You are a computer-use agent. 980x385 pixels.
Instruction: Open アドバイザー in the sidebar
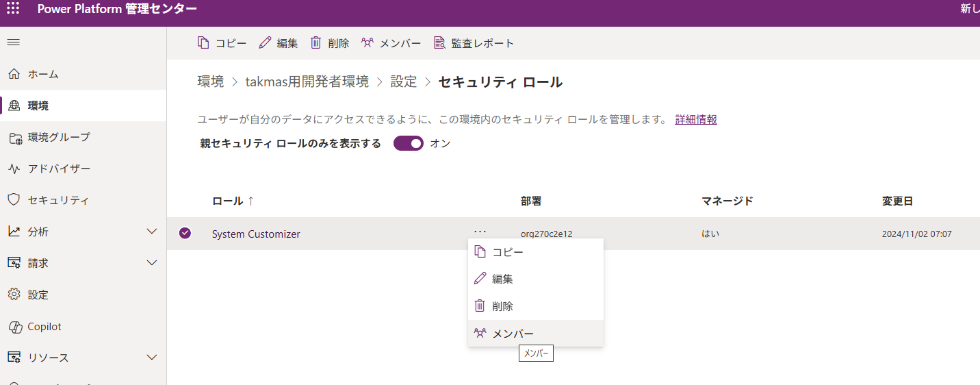tap(83, 169)
